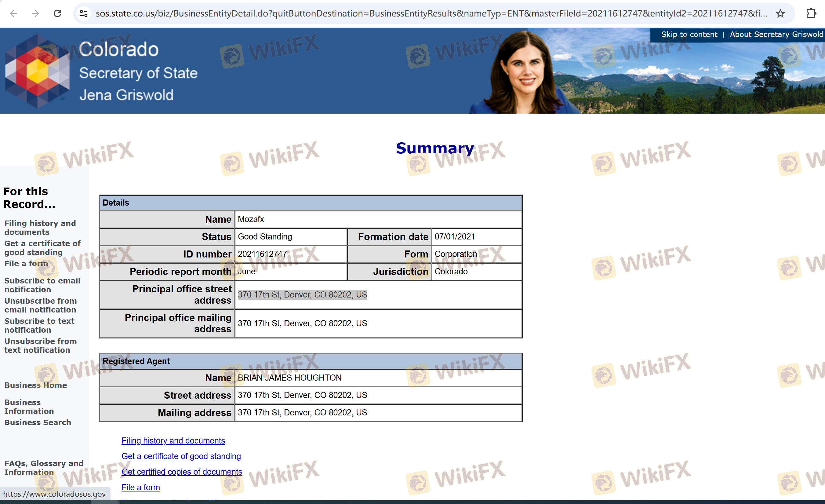Click the browser back arrow
825x504 pixels.
(13, 13)
